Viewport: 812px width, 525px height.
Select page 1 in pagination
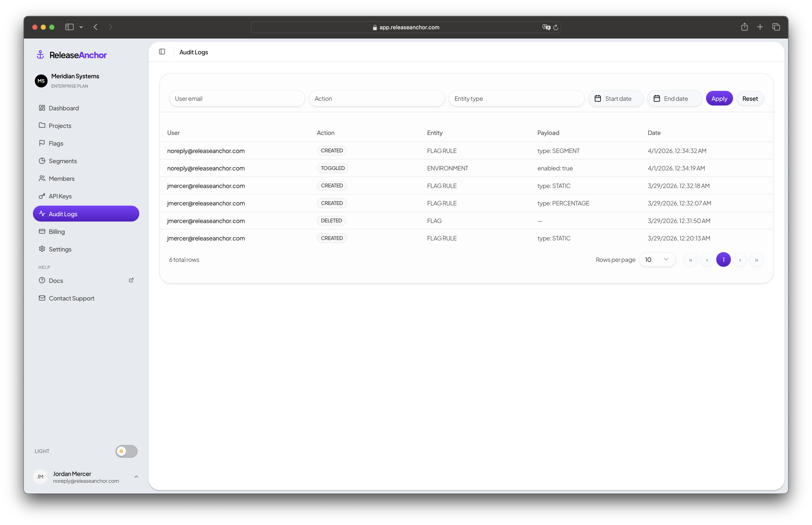click(723, 260)
